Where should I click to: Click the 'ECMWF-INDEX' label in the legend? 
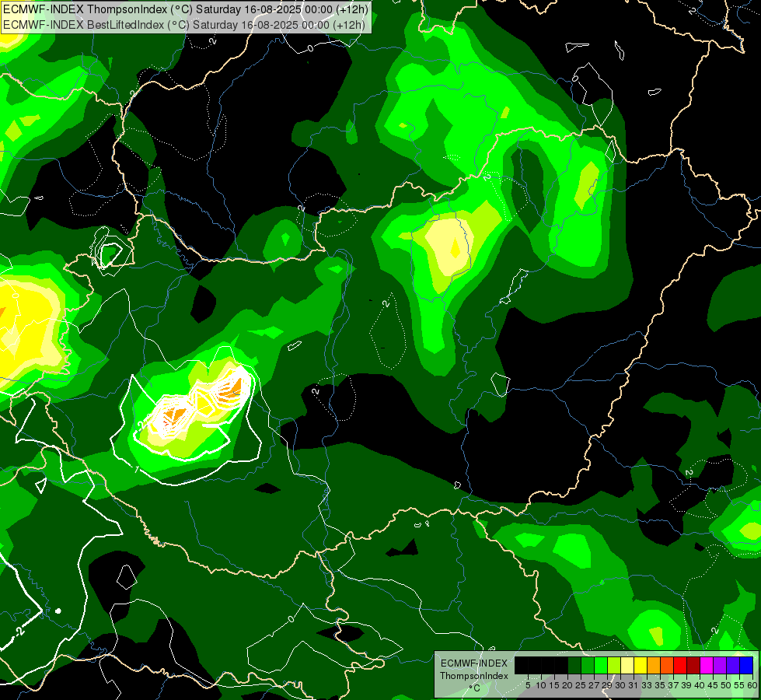tap(474, 663)
